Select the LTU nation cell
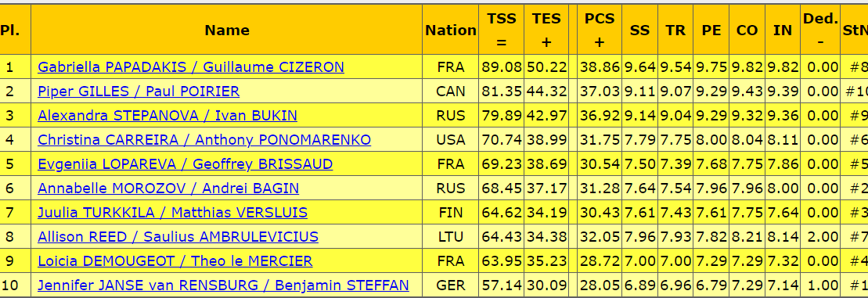This screenshot has width=868, height=298. tap(451, 237)
